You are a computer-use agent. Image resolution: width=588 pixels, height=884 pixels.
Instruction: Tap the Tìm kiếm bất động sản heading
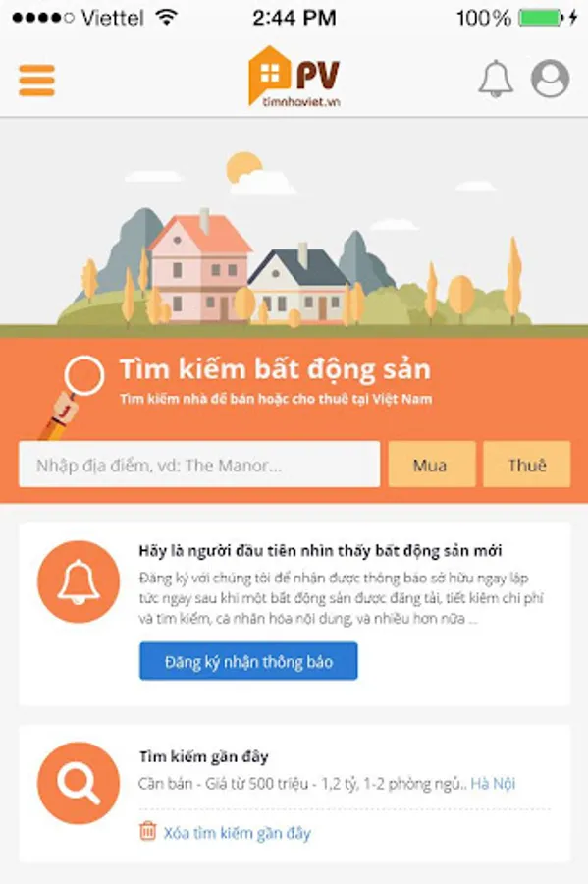[276, 369]
